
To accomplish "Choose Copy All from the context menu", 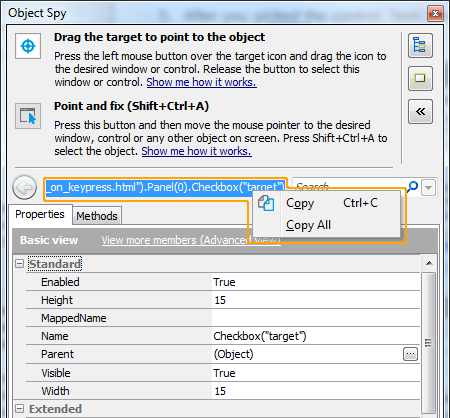I will pyautogui.click(x=327, y=225).
